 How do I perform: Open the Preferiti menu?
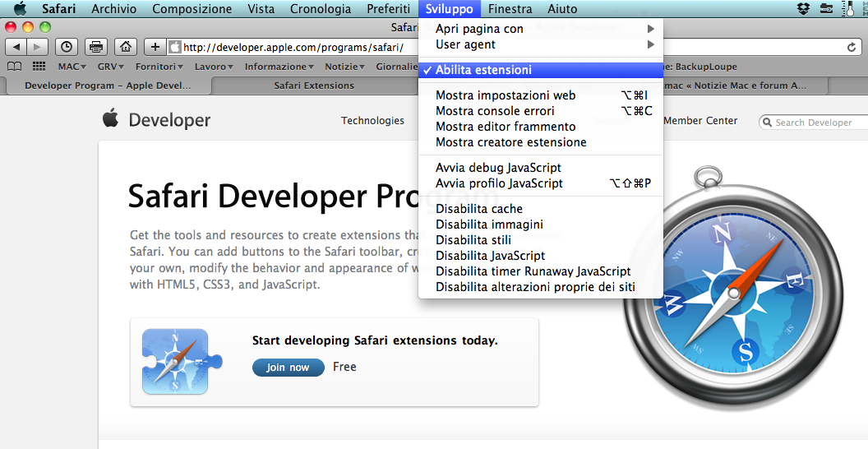pyautogui.click(x=389, y=9)
